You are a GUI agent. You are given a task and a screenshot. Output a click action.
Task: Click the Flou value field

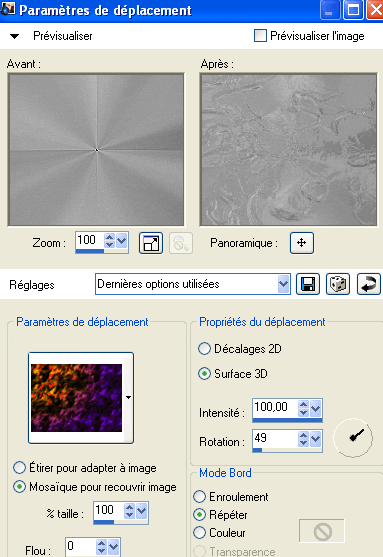[x=81, y=546]
